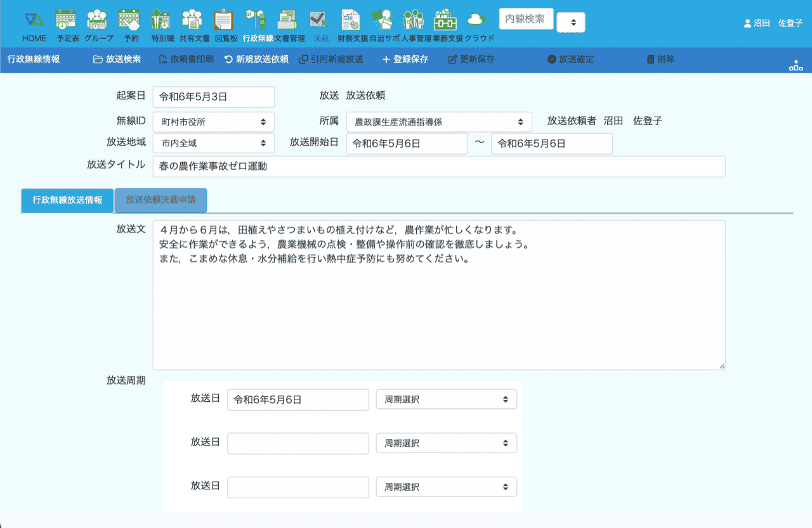Image resolution: width=812 pixels, height=528 pixels.
Task: Click the 内線検索 search field
Action: [526, 19]
